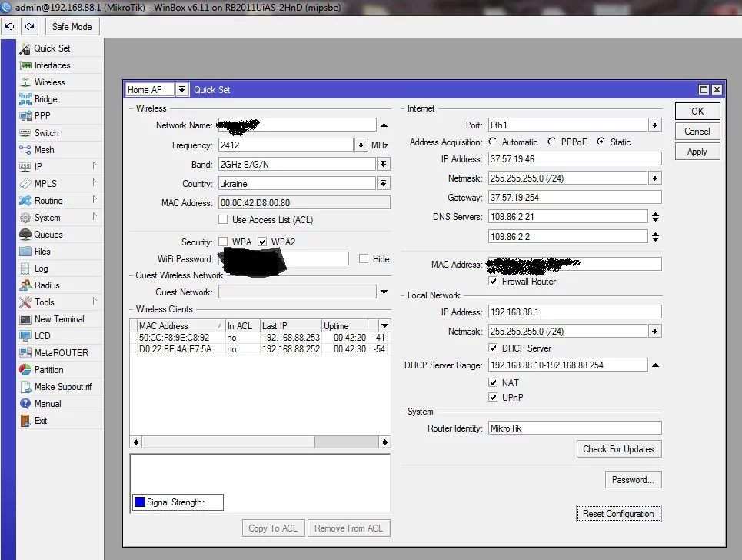The width and height of the screenshot is (742, 560).
Task: Enable the WPA security checkbox
Action: pos(223,242)
